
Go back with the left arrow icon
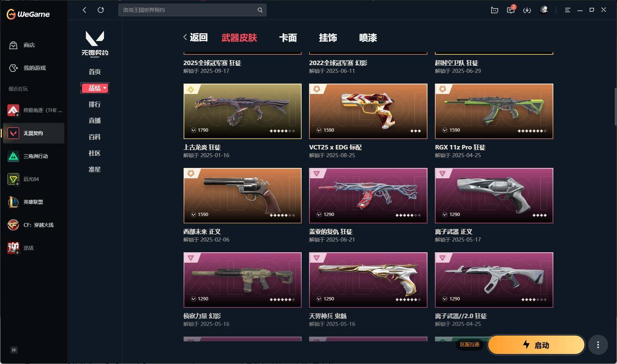(84, 10)
